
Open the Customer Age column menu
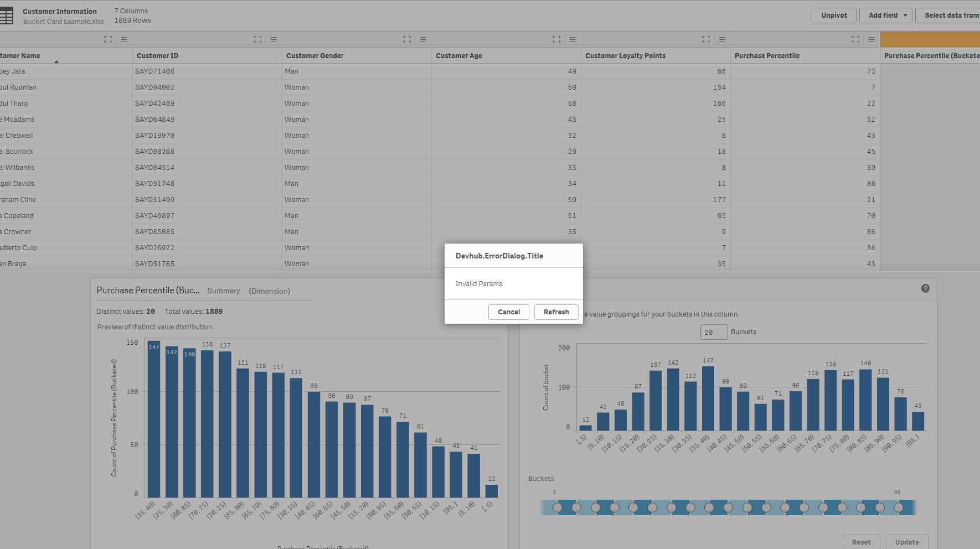point(572,39)
